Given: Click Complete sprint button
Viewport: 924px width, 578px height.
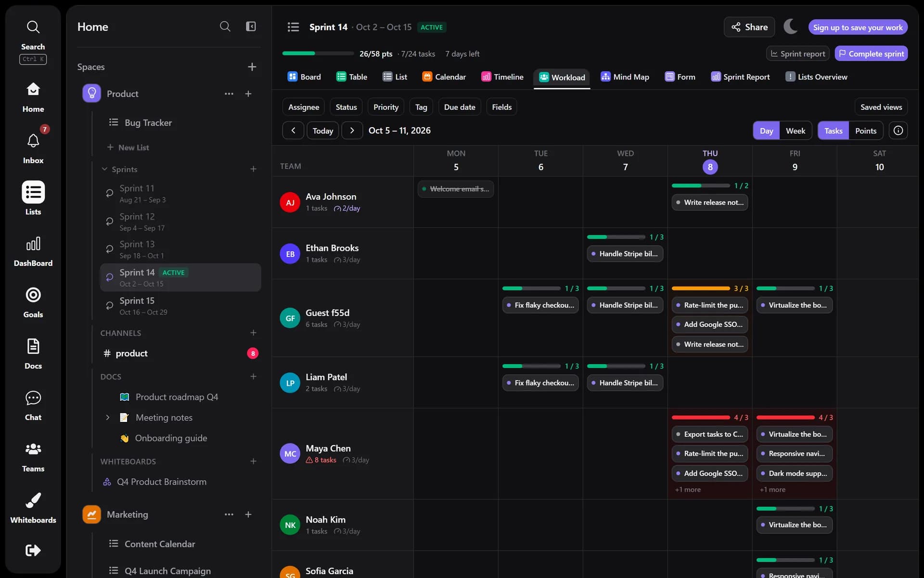Looking at the screenshot, I should [x=871, y=53].
